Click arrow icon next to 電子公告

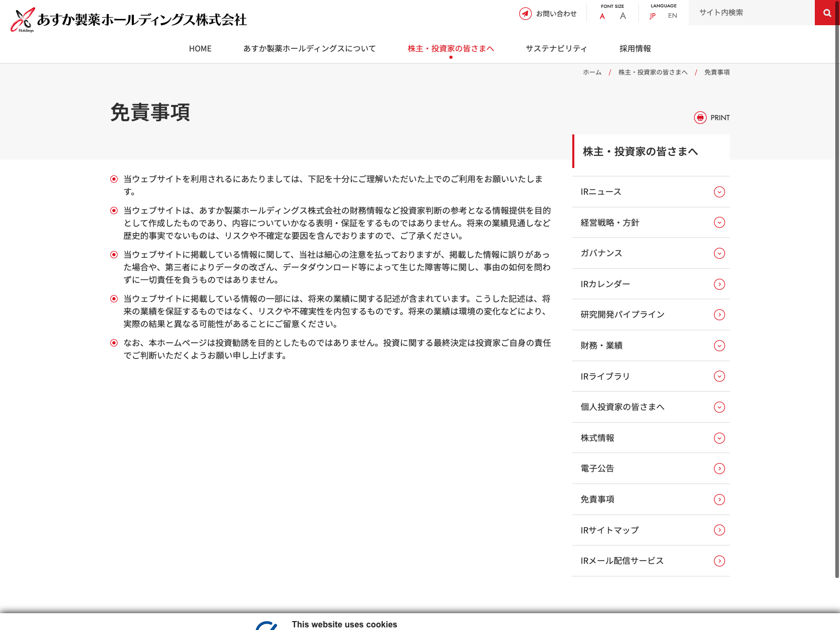pyautogui.click(x=719, y=468)
